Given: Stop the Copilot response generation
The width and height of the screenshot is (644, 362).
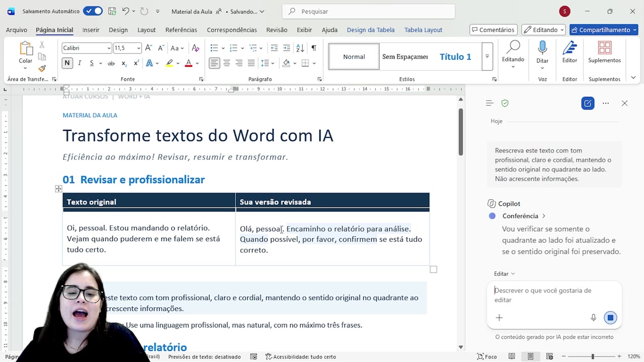Looking at the screenshot, I should (x=610, y=317).
